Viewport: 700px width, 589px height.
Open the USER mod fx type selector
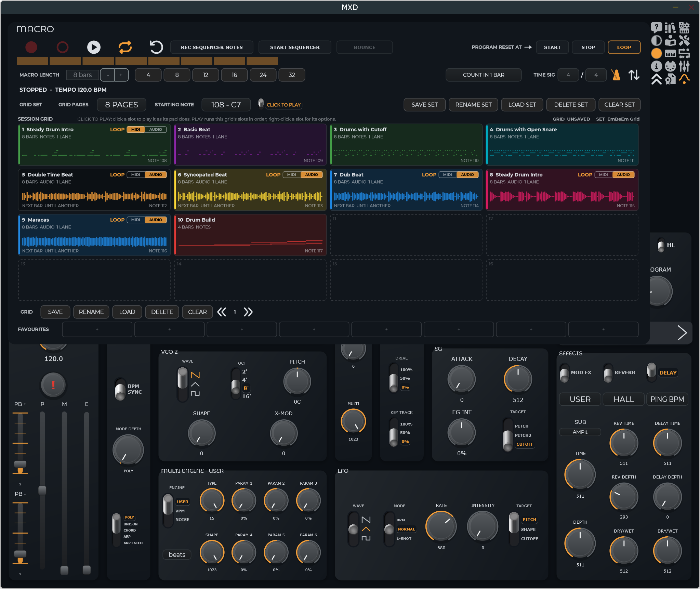click(580, 399)
